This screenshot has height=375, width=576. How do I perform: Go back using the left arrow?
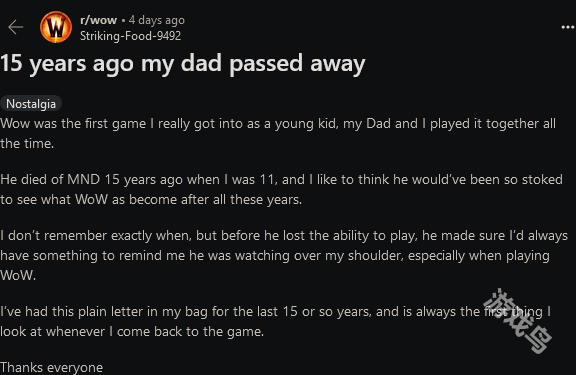pyautogui.click(x=15, y=27)
